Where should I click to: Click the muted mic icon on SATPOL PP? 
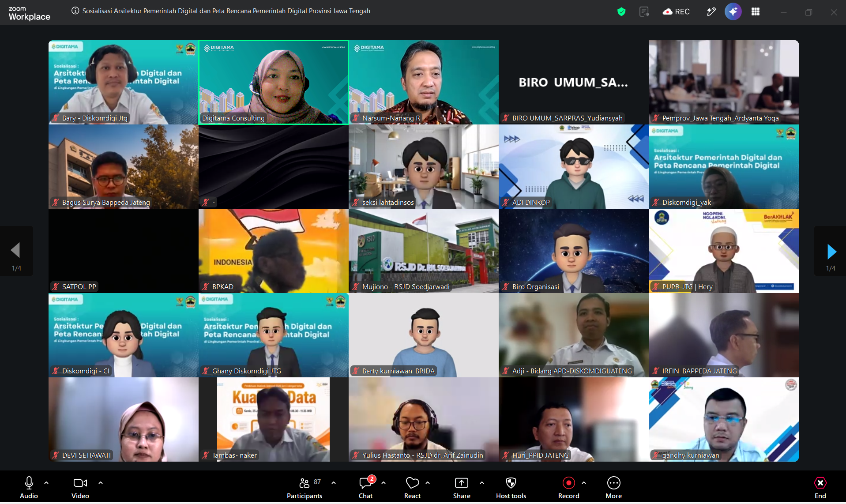(56, 287)
